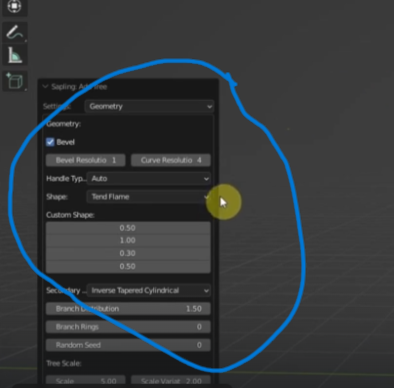The height and width of the screenshot is (388, 394).
Task: Click the Branch Distribution slider
Action: point(128,309)
